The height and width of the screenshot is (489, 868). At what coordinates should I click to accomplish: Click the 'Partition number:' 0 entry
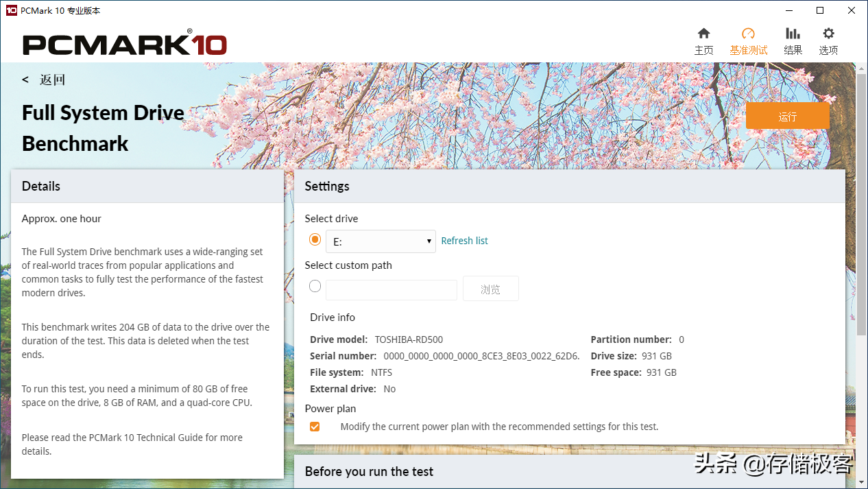pyautogui.click(x=638, y=339)
